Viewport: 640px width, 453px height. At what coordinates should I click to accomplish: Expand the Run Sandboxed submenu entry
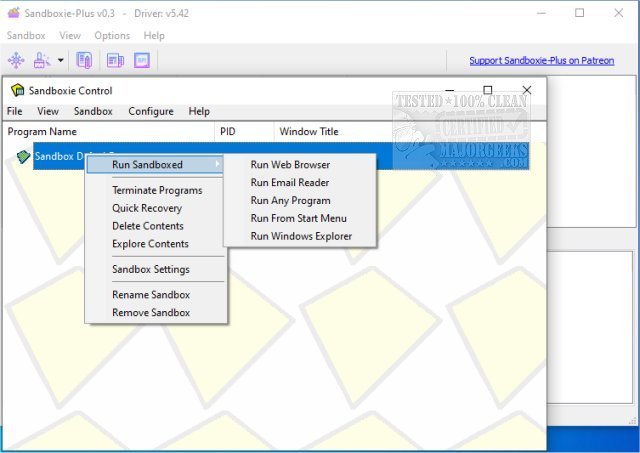click(x=155, y=164)
